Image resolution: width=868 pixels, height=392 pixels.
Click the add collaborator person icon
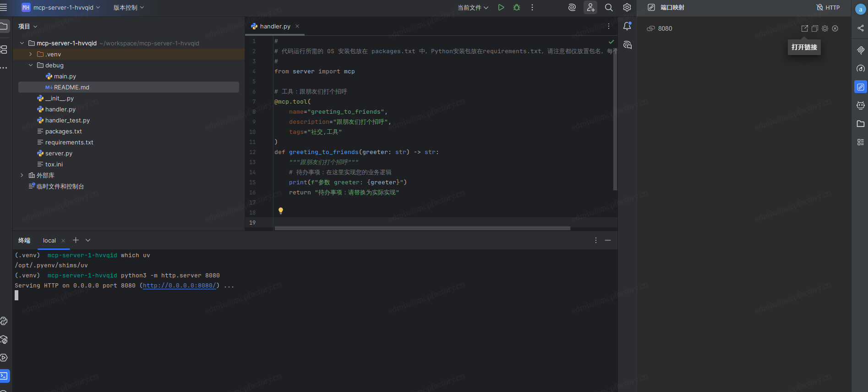[590, 7]
